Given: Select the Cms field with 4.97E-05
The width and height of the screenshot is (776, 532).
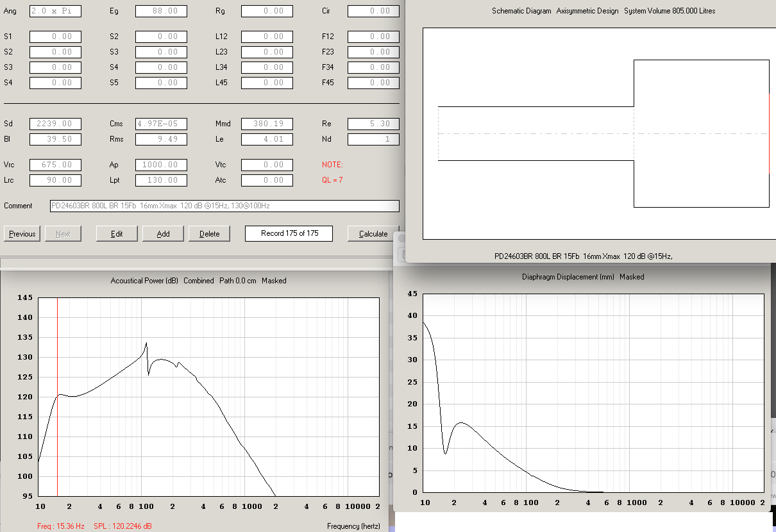Looking at the screenshot, I should (x=161, y=124).
